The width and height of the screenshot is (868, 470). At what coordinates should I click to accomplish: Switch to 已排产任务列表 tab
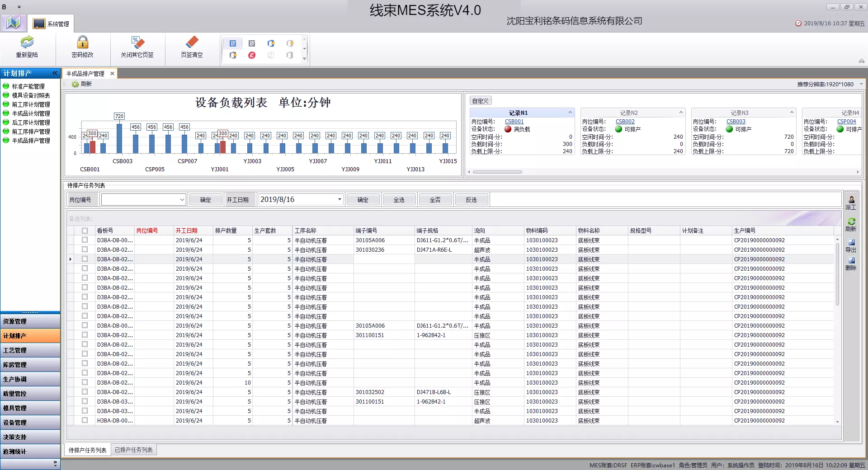(134, 450)
